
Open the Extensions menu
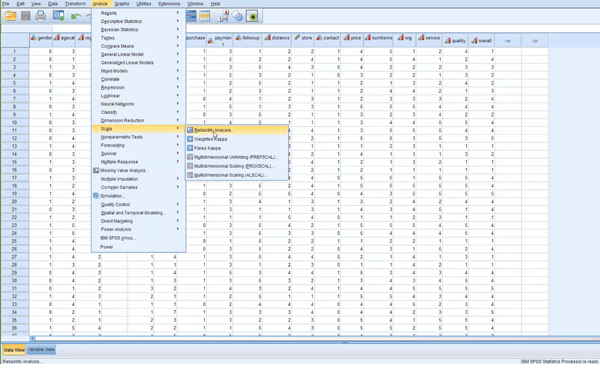(x=169, y=4)
